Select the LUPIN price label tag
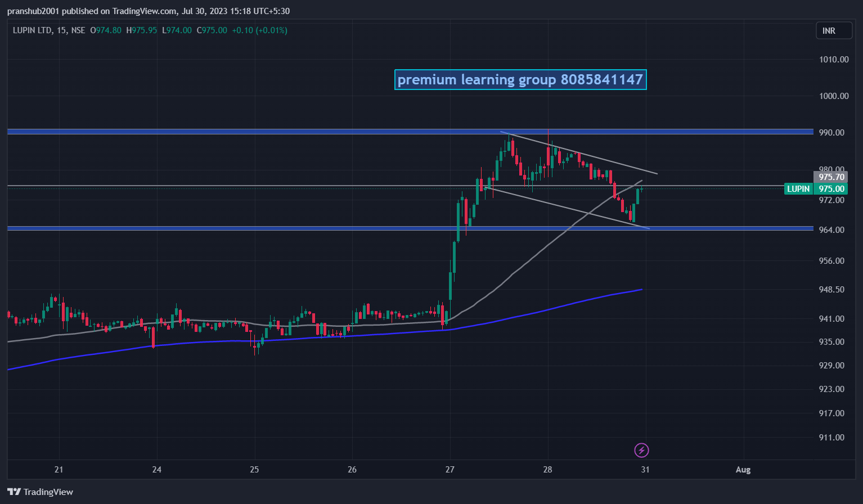Image resolution: width=863 pixels, height=504 pixels. (798, 189)
